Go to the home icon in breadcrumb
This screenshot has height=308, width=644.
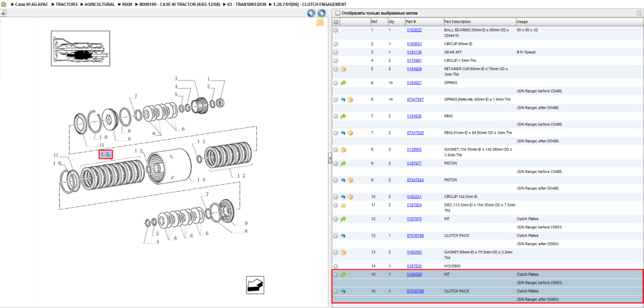3,4
